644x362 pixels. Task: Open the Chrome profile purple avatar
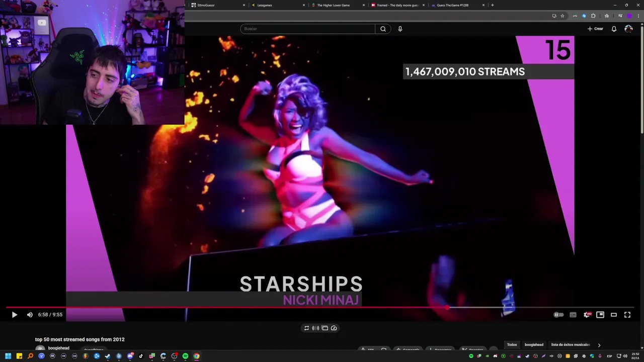click(x=629, y=16)
